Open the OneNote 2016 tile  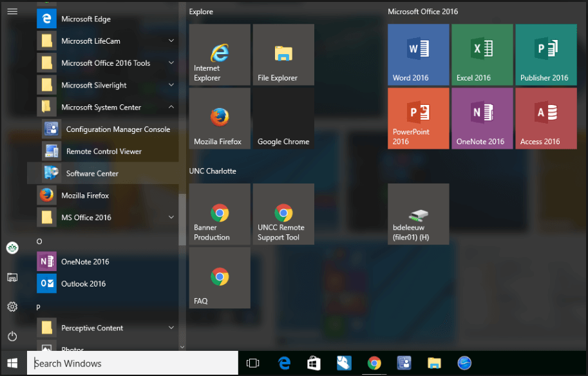point(482,118)
